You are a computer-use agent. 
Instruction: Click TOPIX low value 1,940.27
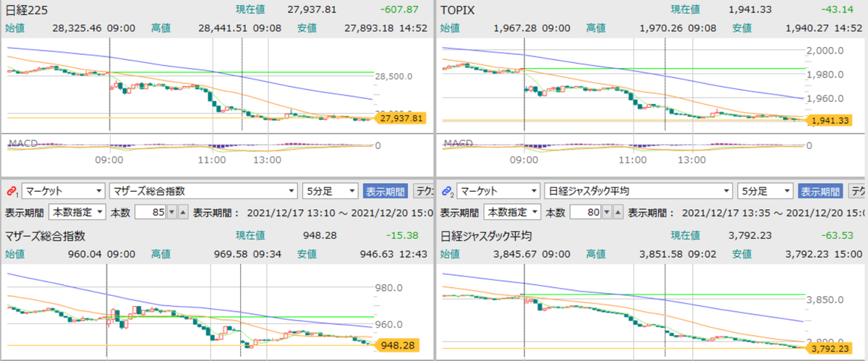807,29
